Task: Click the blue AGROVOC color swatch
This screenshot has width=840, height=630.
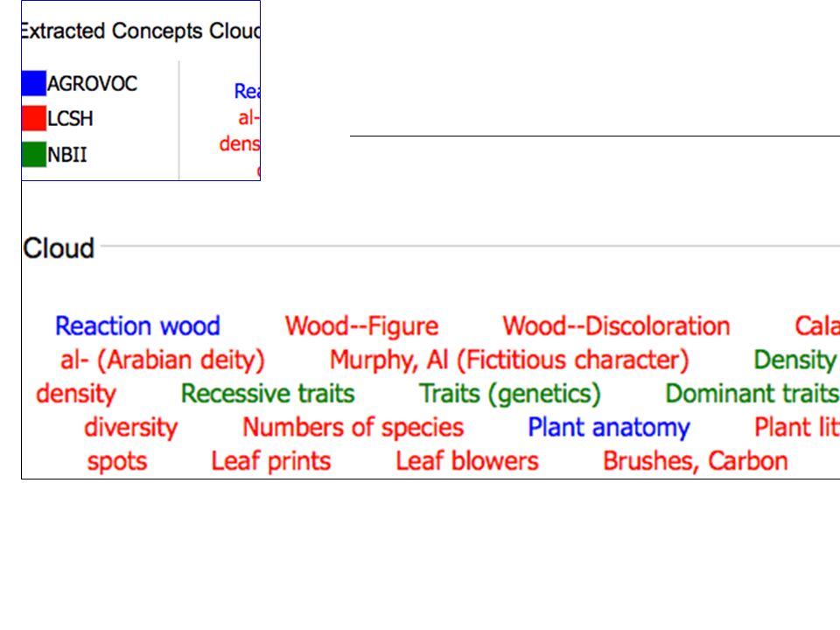Action: click(34, 83)
